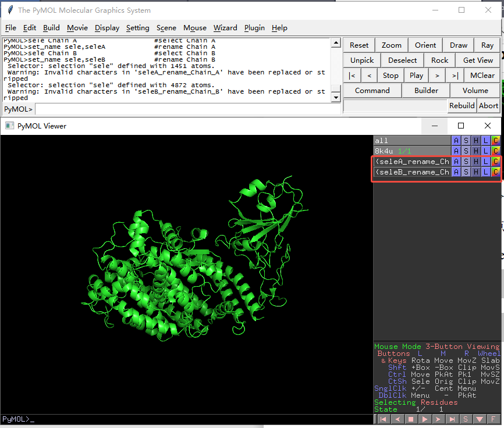Click the Orient button
Image resolution: width=504 pixels, height=428 pixels.
[x=425, y=45]
